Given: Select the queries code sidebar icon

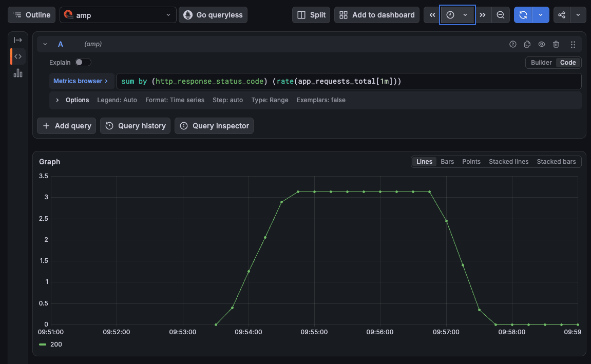Looking at the screenshot, I should point(18,56).
